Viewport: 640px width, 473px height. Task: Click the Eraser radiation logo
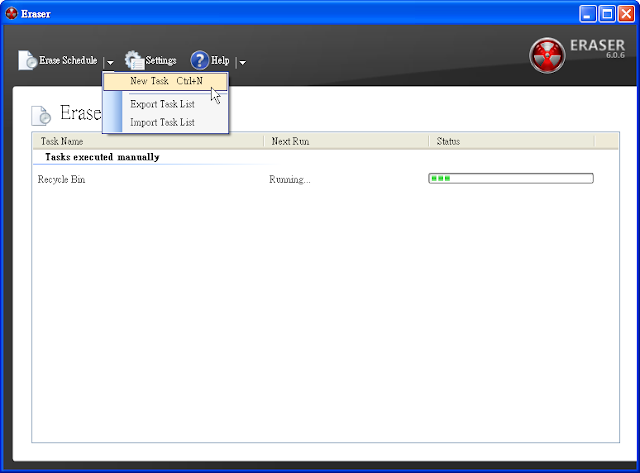click(547, 56)
